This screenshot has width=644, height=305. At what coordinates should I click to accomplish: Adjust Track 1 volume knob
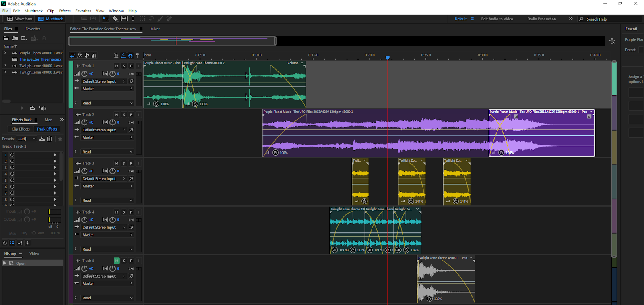(84, 74)
